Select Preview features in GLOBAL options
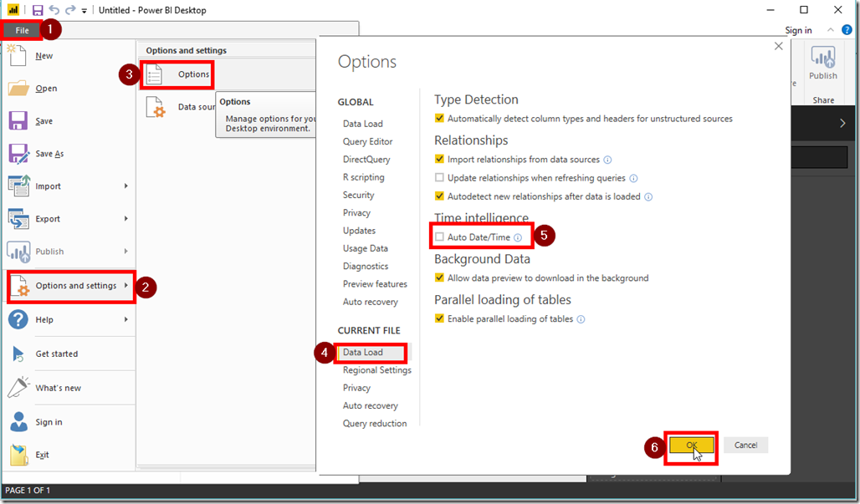 tap(375, 284)
